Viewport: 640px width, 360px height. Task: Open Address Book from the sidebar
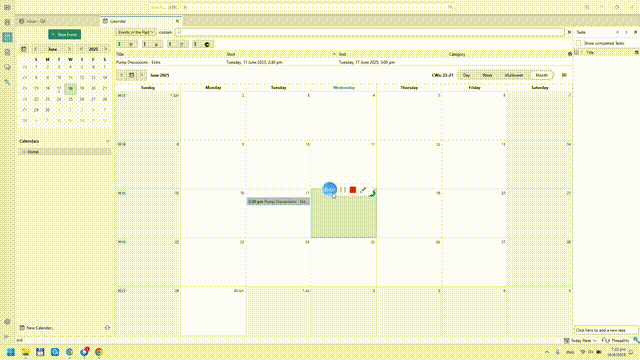[7, 22]
